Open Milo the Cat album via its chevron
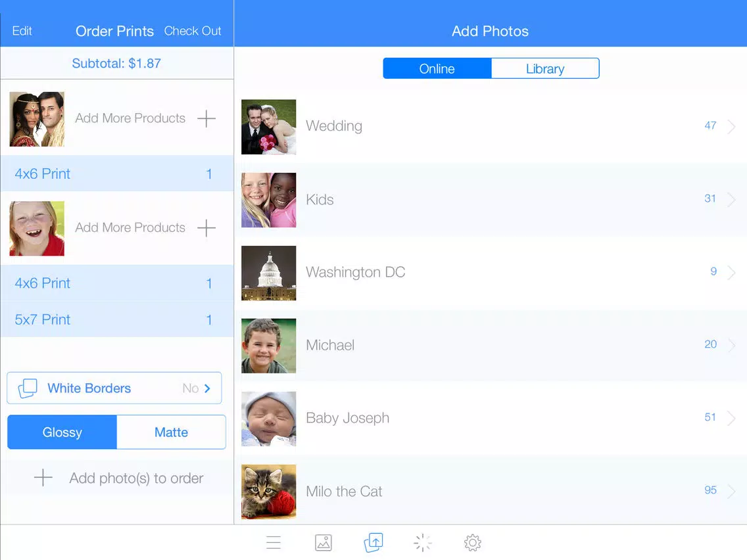 coord(732,491)
